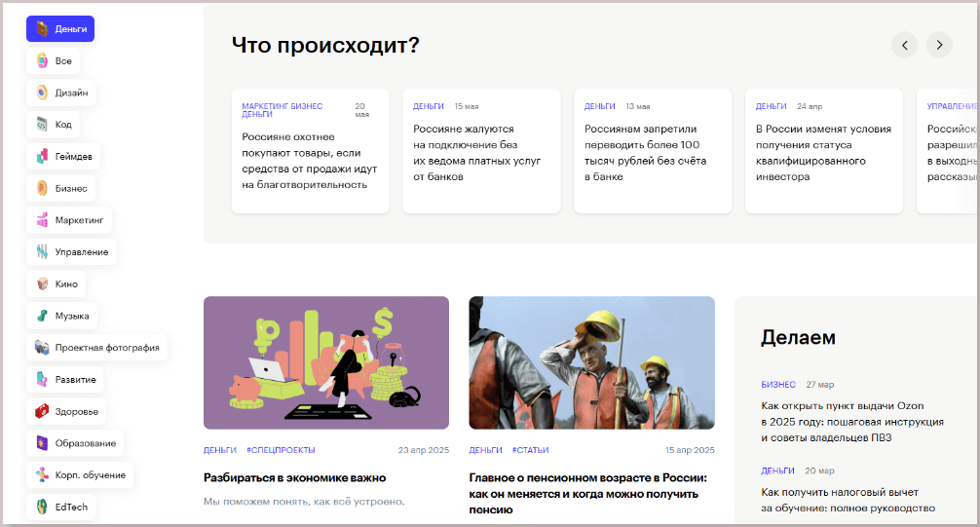Screen dimensions: 980x527
Task: Select the Код category icon
Action: click(x=42, y=125)
